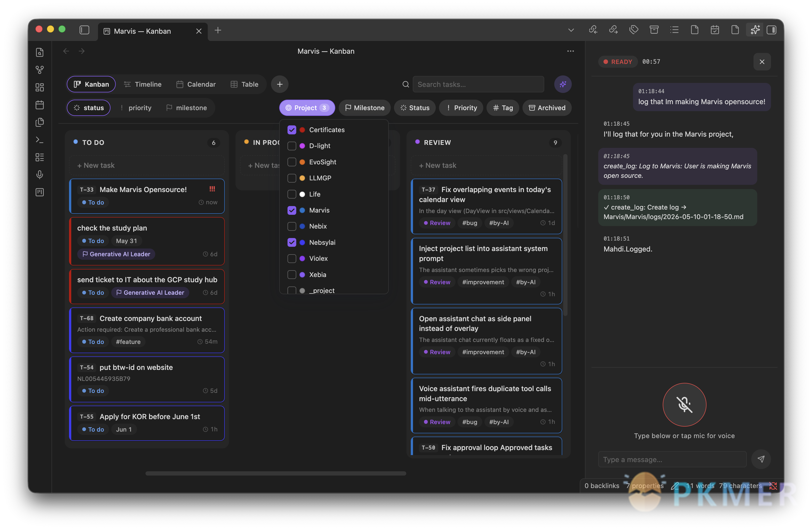Navigate back with the left arrow
The height and width of the screenshot is (530, 812).
pos(66,51)
